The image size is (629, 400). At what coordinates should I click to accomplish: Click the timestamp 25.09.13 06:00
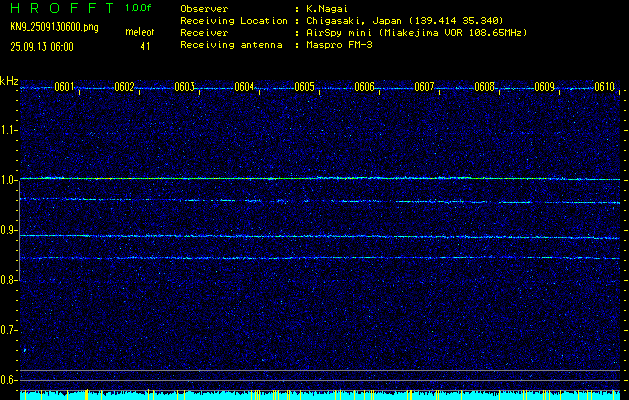(42, 47)
